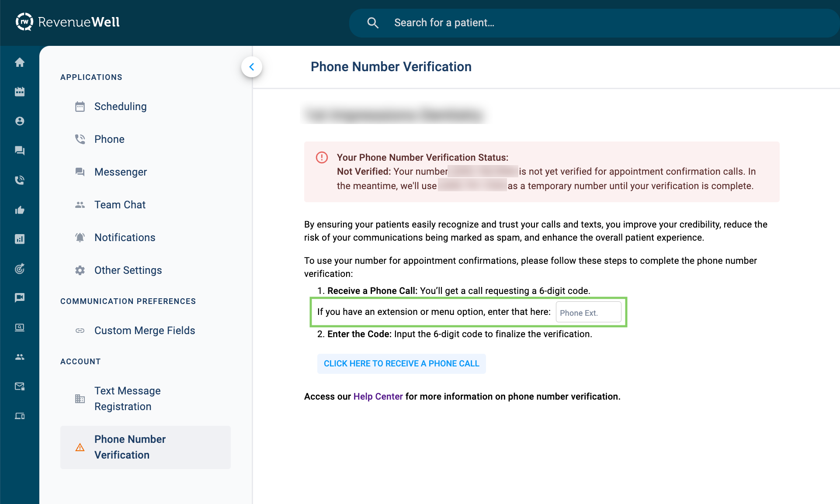
Task: Click the envelope mail icon in rail
Action: [20, 386]
